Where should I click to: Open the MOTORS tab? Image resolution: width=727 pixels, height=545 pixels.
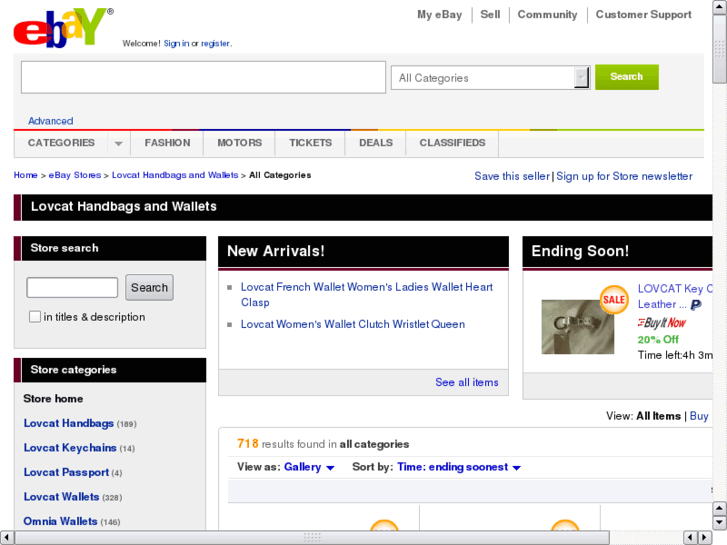[240, 143]
